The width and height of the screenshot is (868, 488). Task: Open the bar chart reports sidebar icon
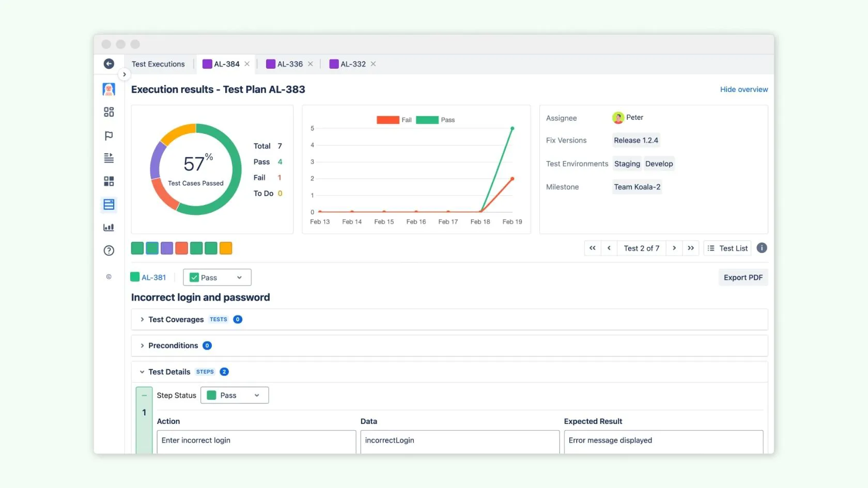109,227
